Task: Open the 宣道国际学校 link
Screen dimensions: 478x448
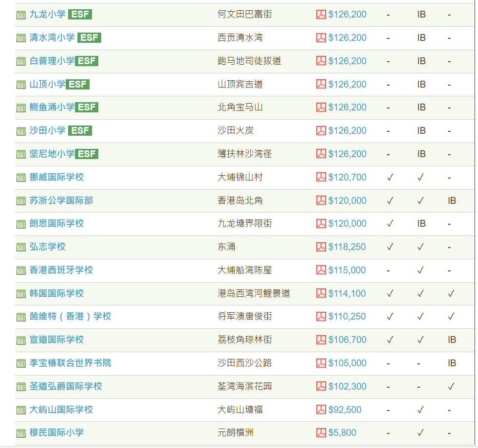Action: pyautogui.click(x=56, y=340)
